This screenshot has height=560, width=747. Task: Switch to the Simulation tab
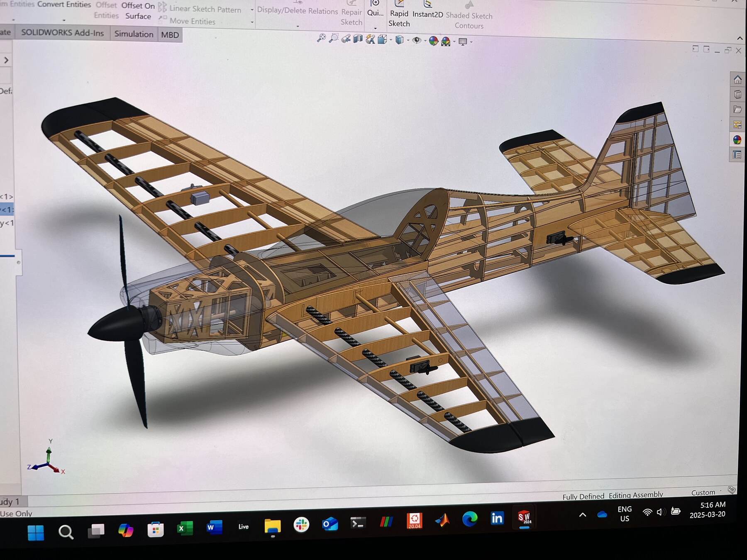pyautogui.click(x=134, y=34)
